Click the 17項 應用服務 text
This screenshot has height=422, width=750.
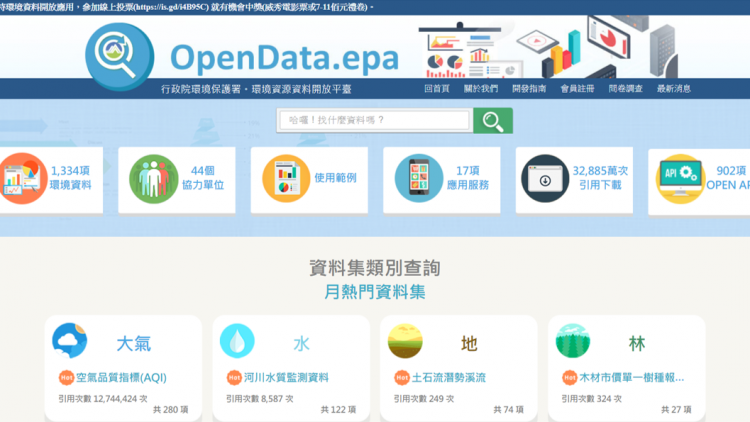coord(468,178)
